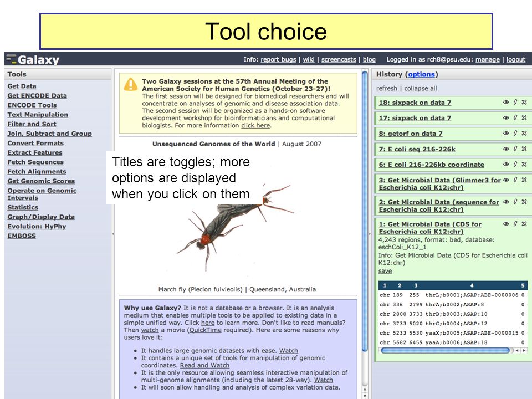The image size is (532, 399).
Task: Open the Fetch Alignments tool group
Action: (x=37, y=172)
